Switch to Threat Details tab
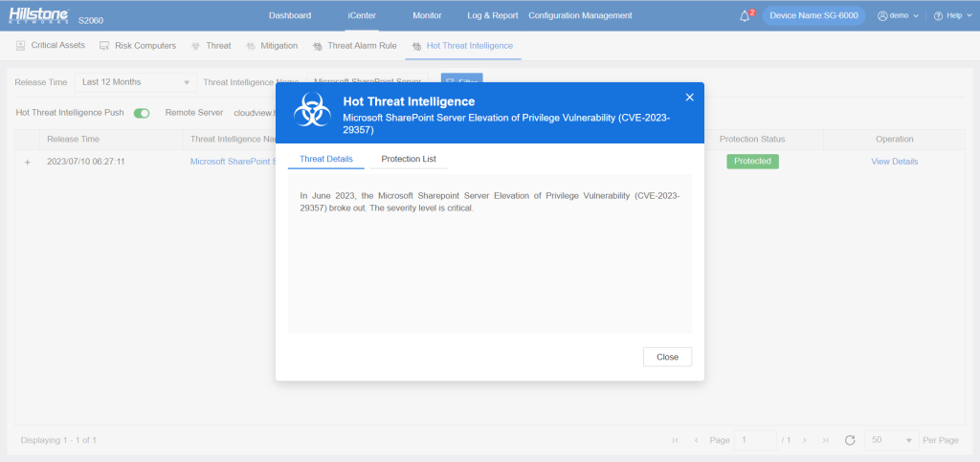Screen dimensions: 980x462 click(326, 159)
